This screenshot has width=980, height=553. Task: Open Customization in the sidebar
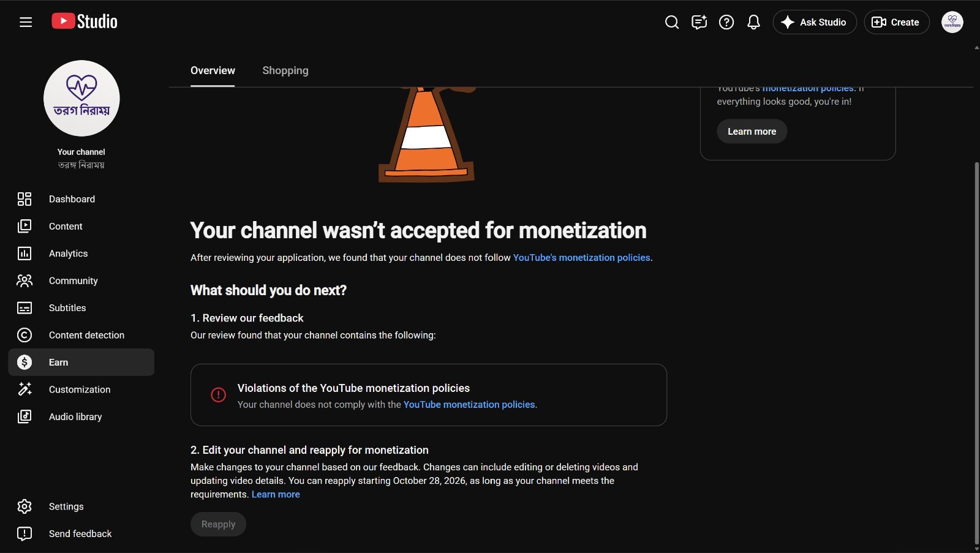tap(81, 389)
